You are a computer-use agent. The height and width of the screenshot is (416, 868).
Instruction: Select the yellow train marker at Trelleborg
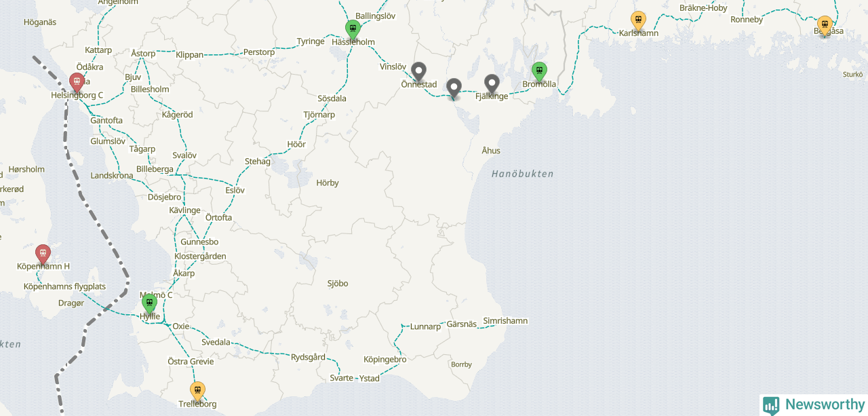coord(197,392)
